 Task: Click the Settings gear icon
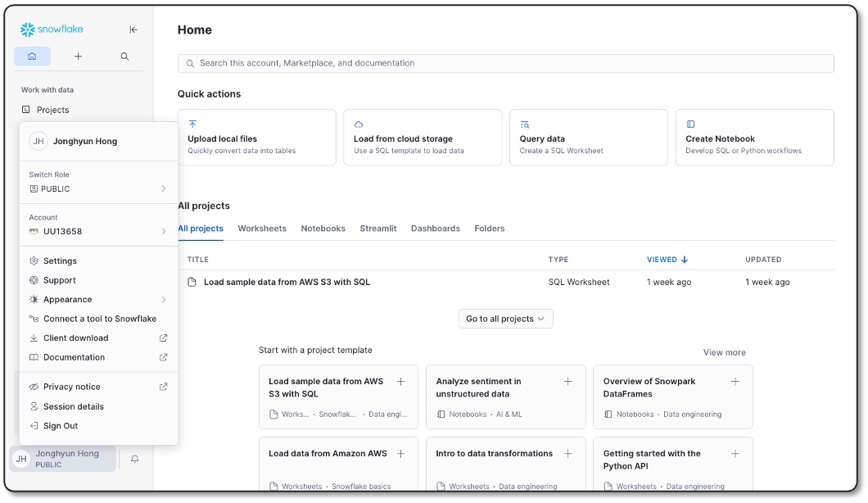coord(34,261)
